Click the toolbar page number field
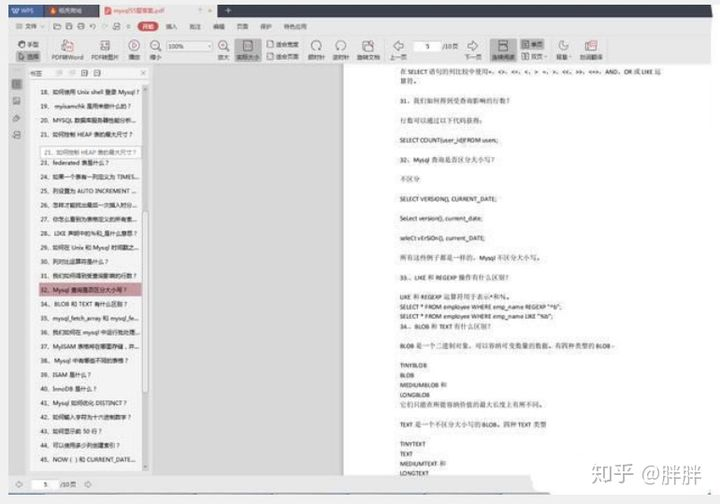Screen dimensions: 720x504 click(x=427, y=46)
